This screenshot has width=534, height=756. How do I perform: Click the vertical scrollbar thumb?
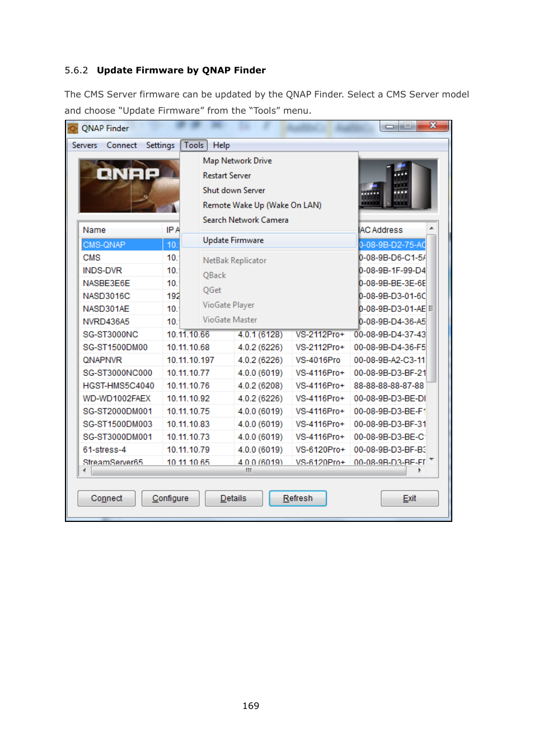pyautogui.click(x=431, y=308)
